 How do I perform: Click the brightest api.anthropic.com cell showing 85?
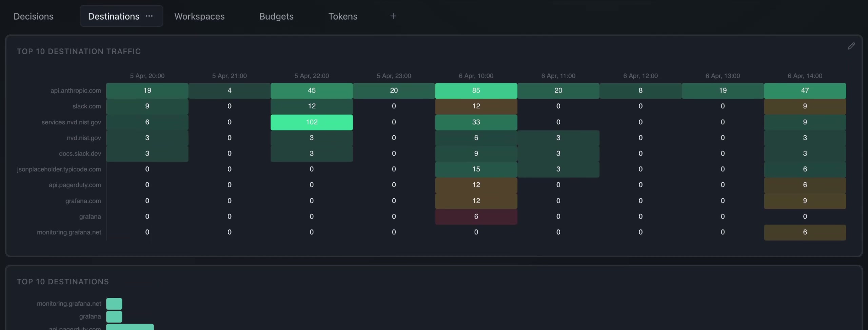coord(476,90)
